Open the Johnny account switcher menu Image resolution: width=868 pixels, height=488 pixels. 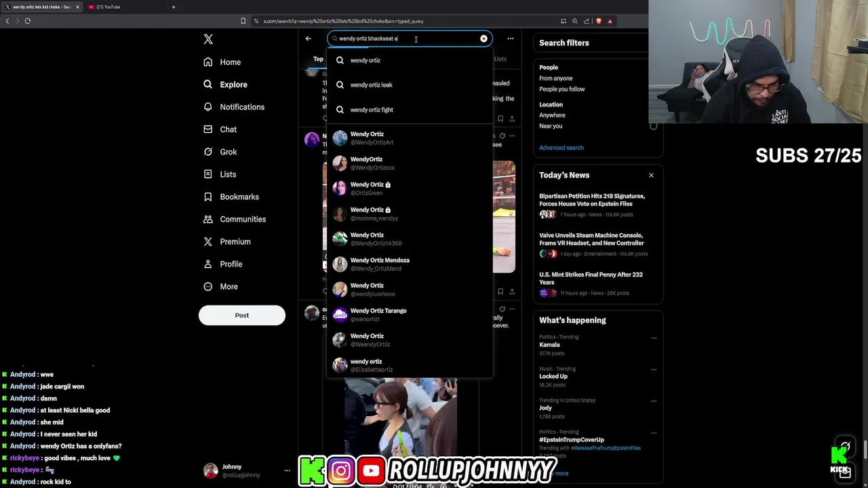click(x=247, y=470)
